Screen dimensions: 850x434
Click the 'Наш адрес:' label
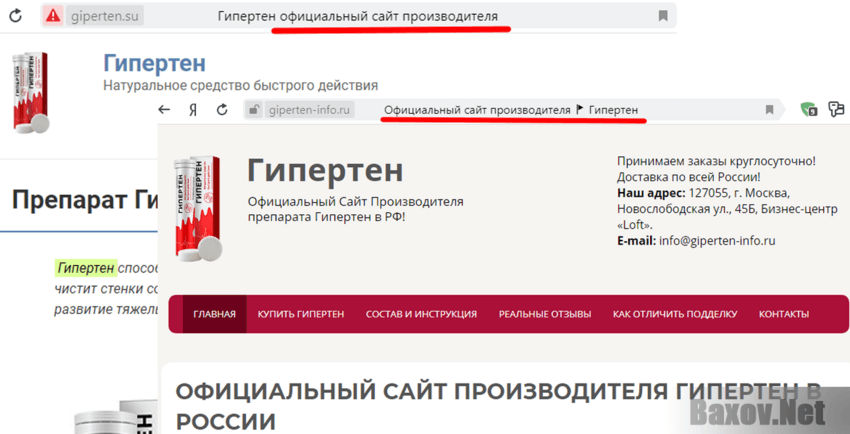tap(651, 193)
